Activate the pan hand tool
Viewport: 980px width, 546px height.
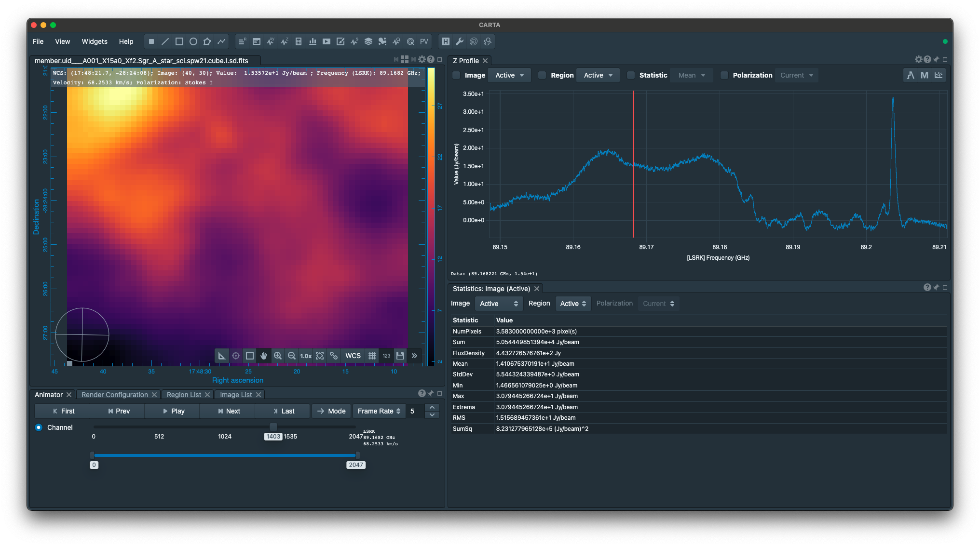[264, 356]
